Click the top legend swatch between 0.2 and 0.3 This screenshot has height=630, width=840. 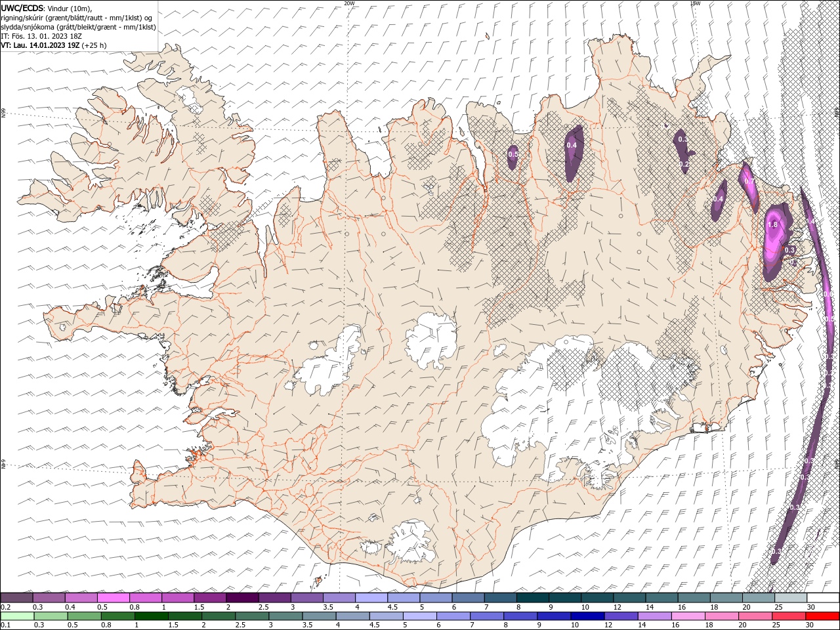pos(16,598)
